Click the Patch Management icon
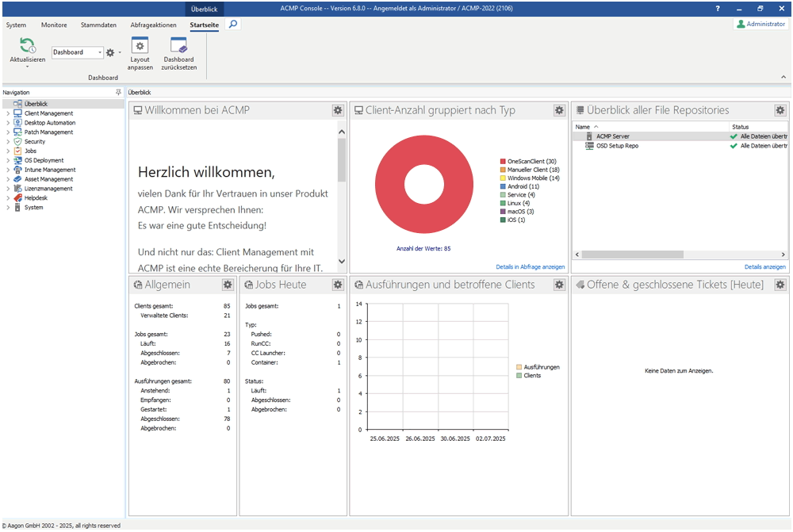The image size is (793, 532). pyautogui.click(x=17, y=132)
